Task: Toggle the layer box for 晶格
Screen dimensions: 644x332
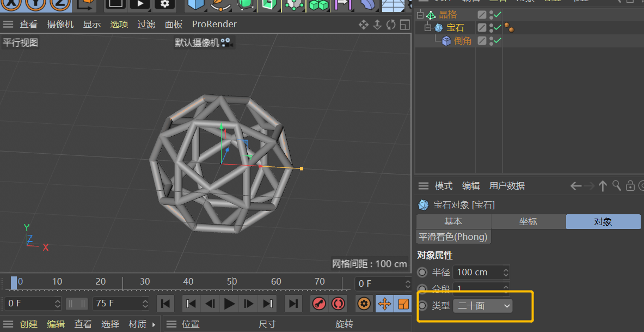Action: pyautogui.click(x=482, y=15)
